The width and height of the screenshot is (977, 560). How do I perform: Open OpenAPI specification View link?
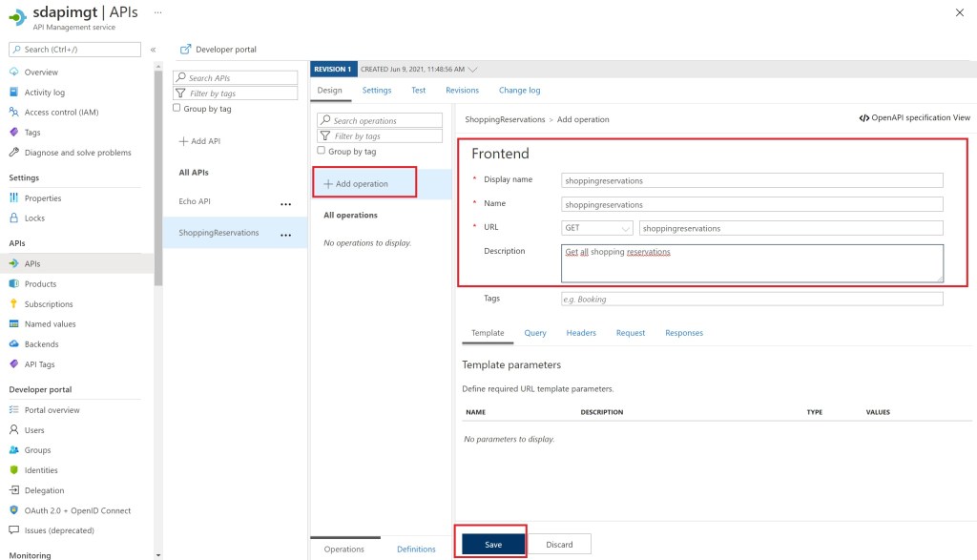click(x=914, y=118)
